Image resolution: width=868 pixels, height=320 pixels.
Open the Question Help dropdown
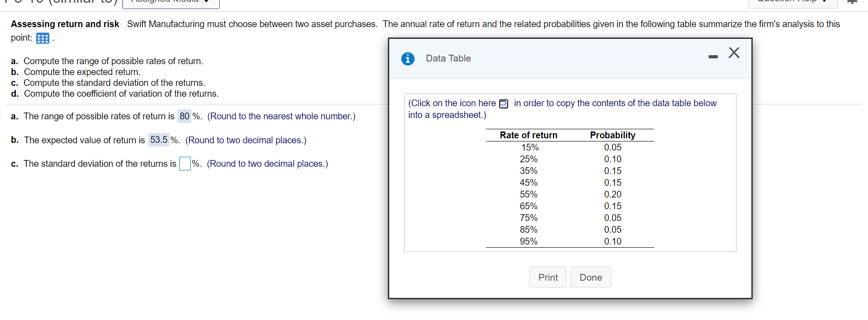click(x=793, y=2)
